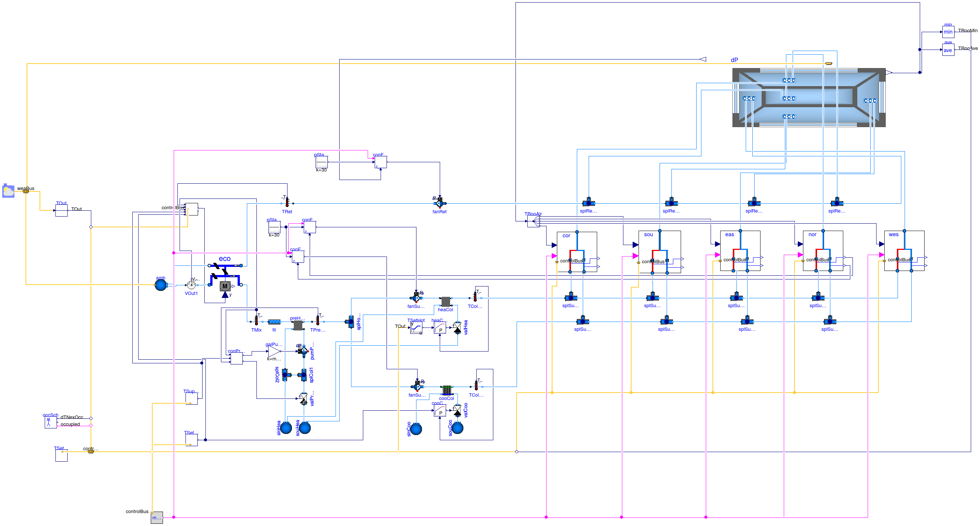This screenshot has height=526, width=980.
Task: Select the conF block near top pSta
Action: coord(381,162)
